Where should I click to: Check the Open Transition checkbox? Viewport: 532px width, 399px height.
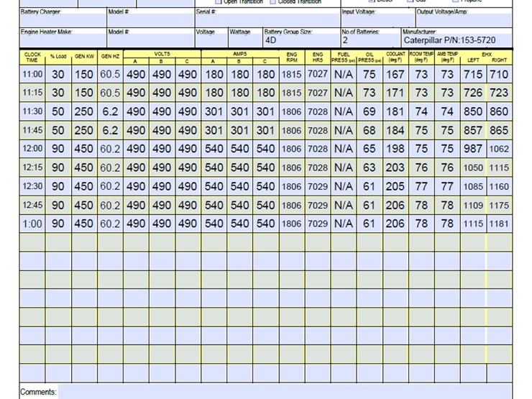(219, 1)
